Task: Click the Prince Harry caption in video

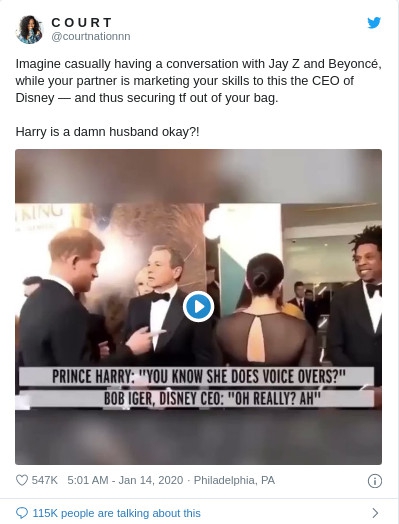Action: coord(198,377)
